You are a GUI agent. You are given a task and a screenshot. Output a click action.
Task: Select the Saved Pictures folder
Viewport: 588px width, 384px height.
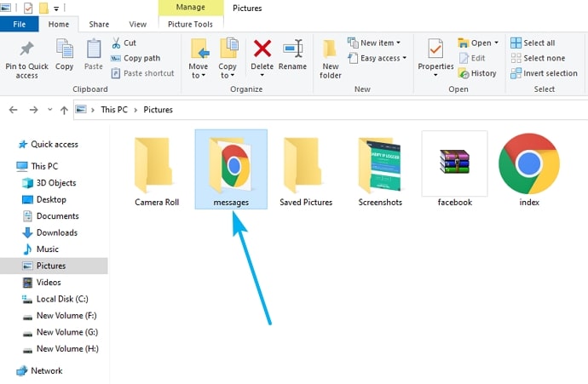[x=306, y=170]
